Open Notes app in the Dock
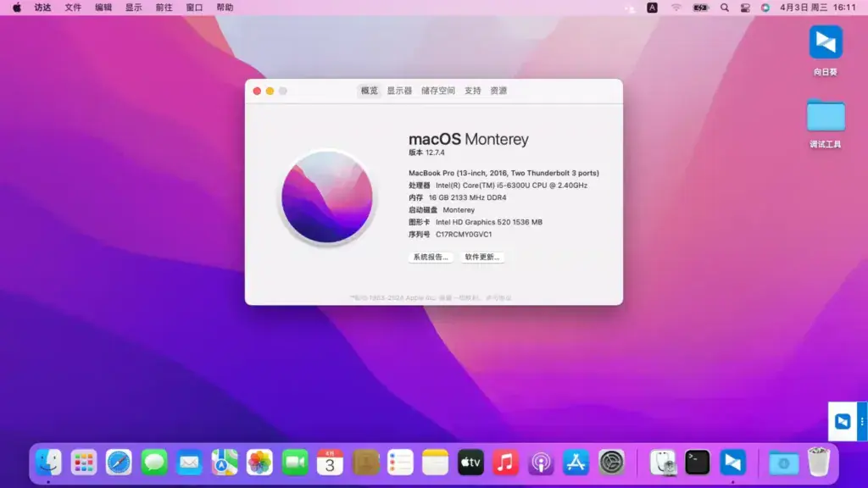 click(x=435, y=462)
